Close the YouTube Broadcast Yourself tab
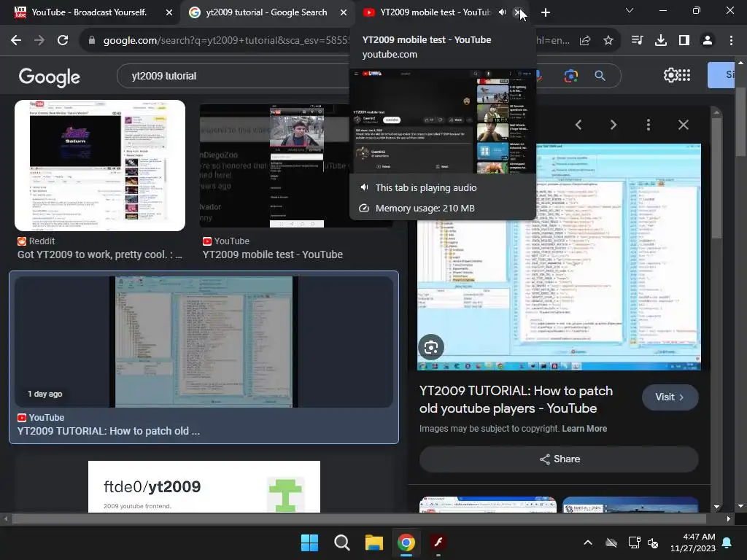The image size is (747, 560). (169, 12)
